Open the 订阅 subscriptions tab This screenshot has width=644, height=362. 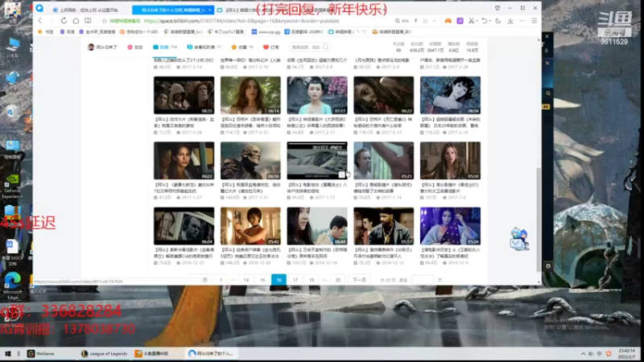point(270,47)
